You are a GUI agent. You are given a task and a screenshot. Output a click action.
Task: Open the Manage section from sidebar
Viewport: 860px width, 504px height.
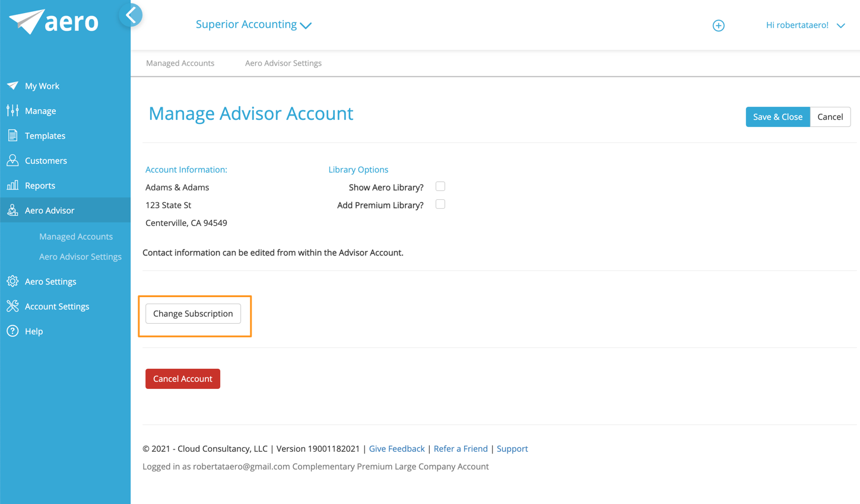[x=12, y=110]
